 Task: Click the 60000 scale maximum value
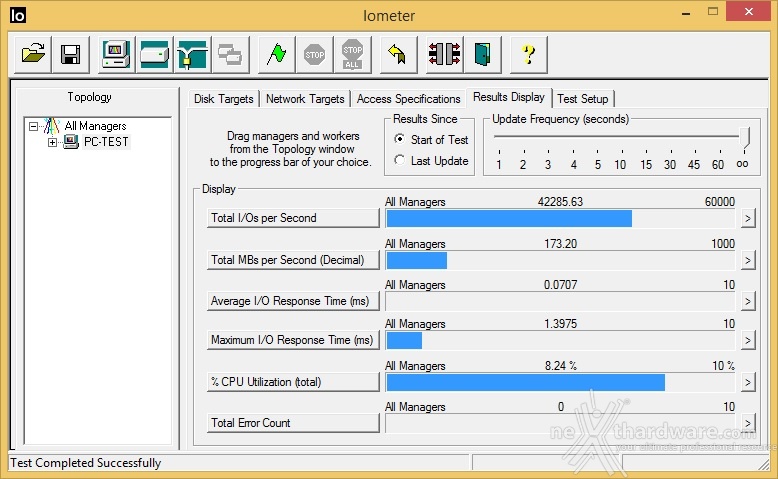coord(719,202)
